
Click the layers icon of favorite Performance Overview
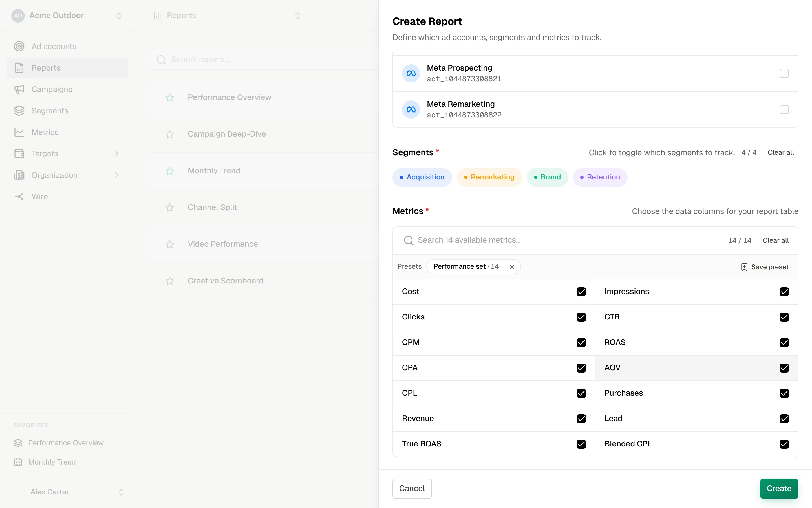coord(18,443)
